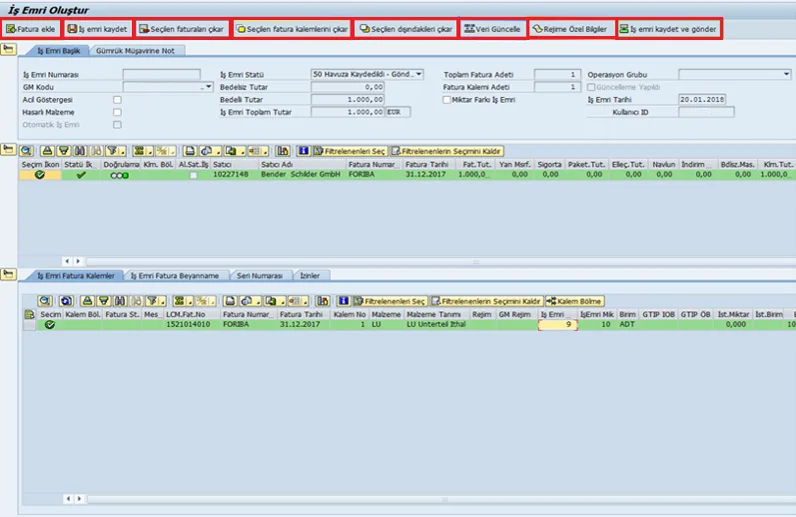Toggle Hasarlı Malzeme checkbox

pos(117,112)
